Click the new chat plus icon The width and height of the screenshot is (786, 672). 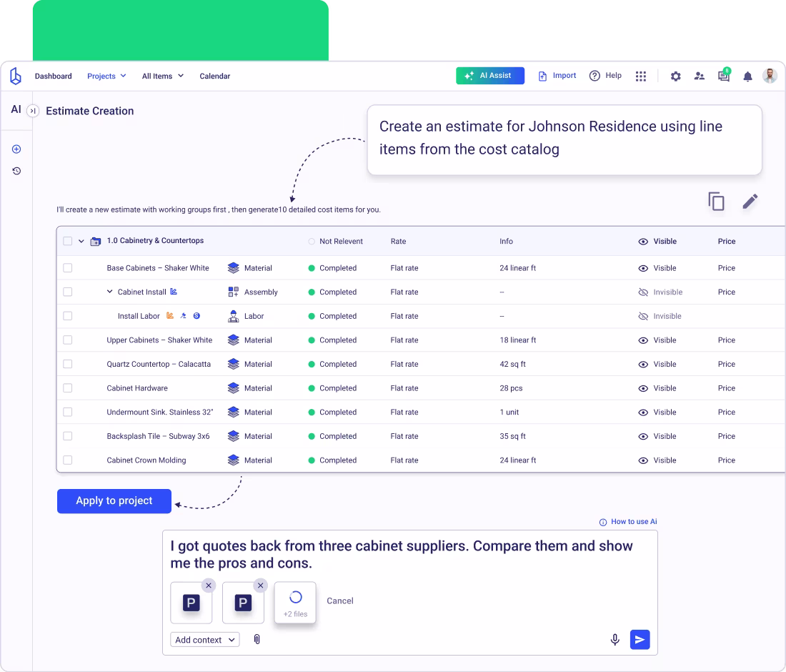click(16, 149)
